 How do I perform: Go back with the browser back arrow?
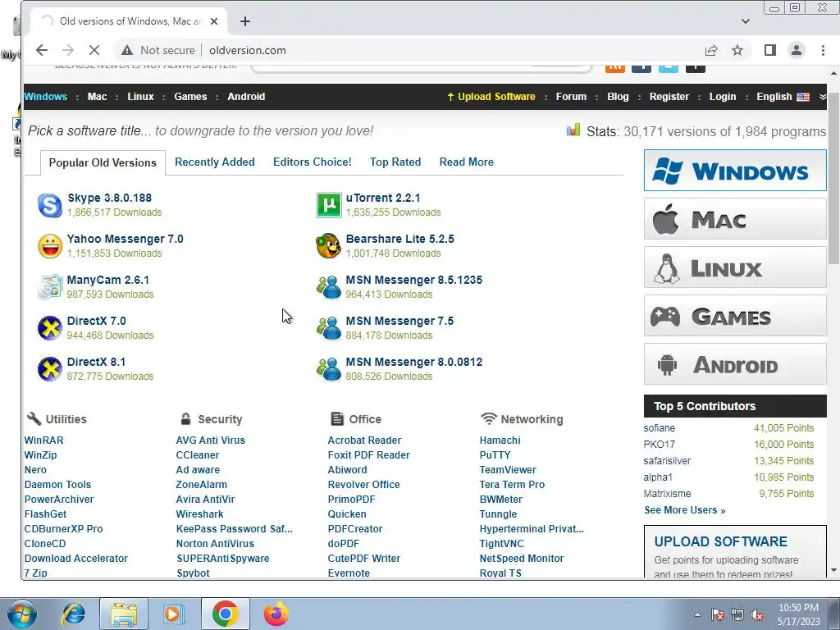(x=42, y=50)
